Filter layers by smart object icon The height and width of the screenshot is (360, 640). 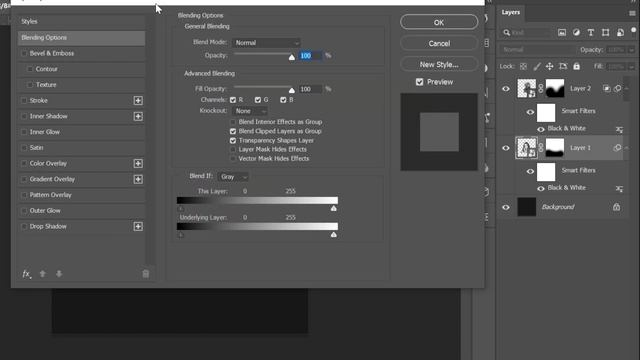(x=620, y=33)
